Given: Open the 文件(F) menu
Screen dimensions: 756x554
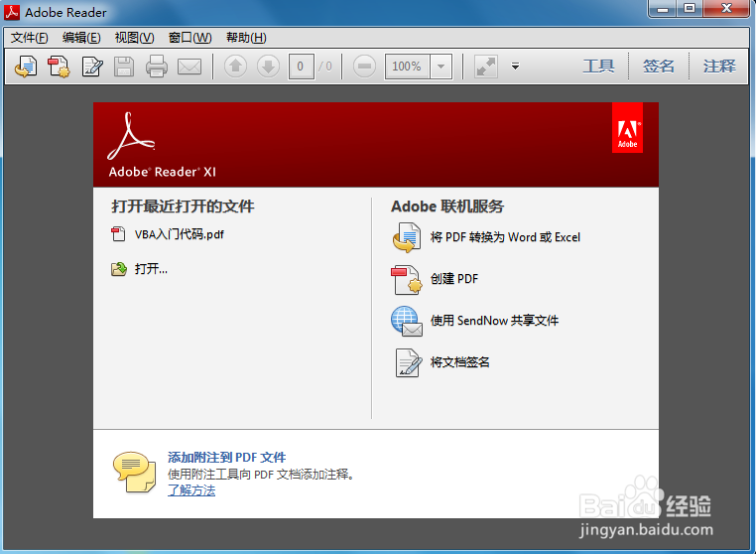Looking at the screenshot, I should pyautogui.click(x=30, y=38).
